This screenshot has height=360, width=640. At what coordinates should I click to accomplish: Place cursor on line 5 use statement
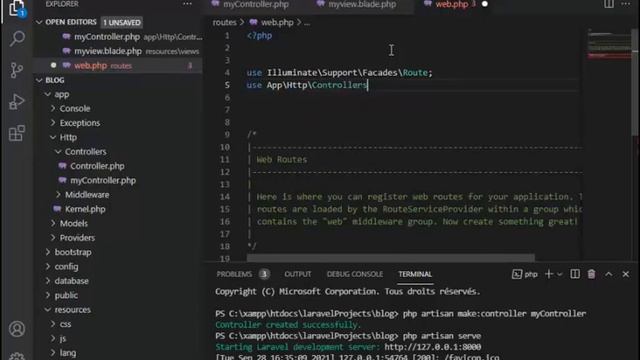(307, 85)
